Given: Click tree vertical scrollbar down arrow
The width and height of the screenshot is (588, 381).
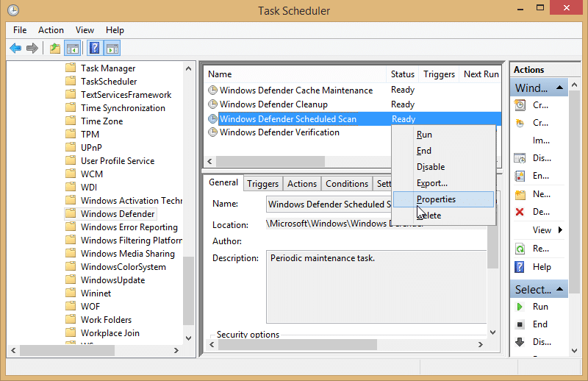Looking at the screenshot, I should click(188, 338).
